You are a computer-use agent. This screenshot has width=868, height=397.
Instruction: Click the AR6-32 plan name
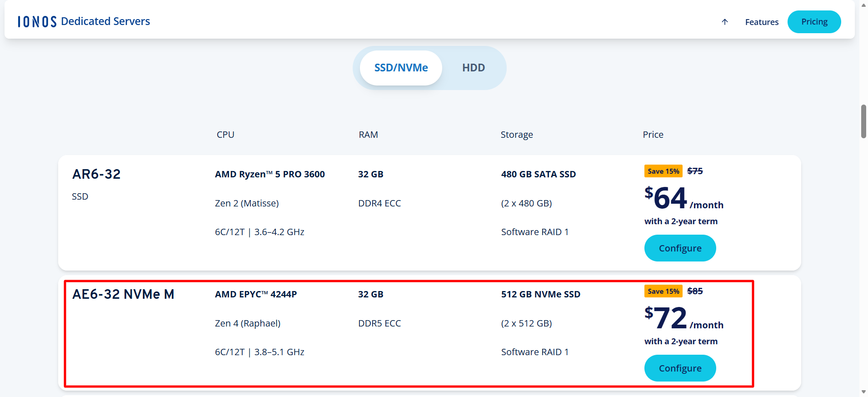[x=96, y=174]
